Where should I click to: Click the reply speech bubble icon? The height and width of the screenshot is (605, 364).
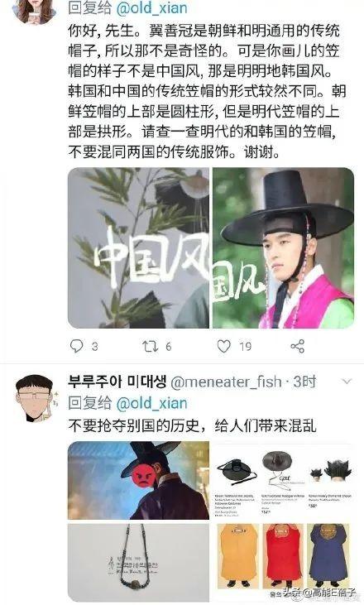click(x=76, y=346)
